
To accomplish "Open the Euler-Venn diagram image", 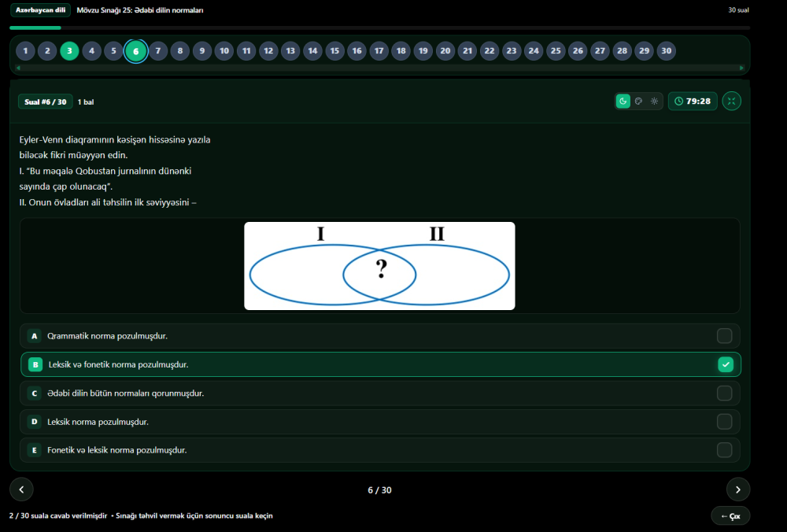I will coord(379,266).
